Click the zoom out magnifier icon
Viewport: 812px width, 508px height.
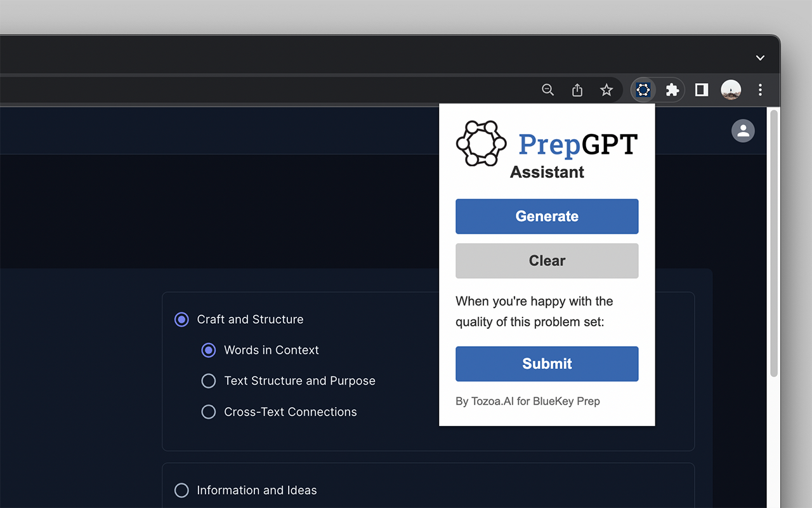pyautogui.click(x=548, y=90)
